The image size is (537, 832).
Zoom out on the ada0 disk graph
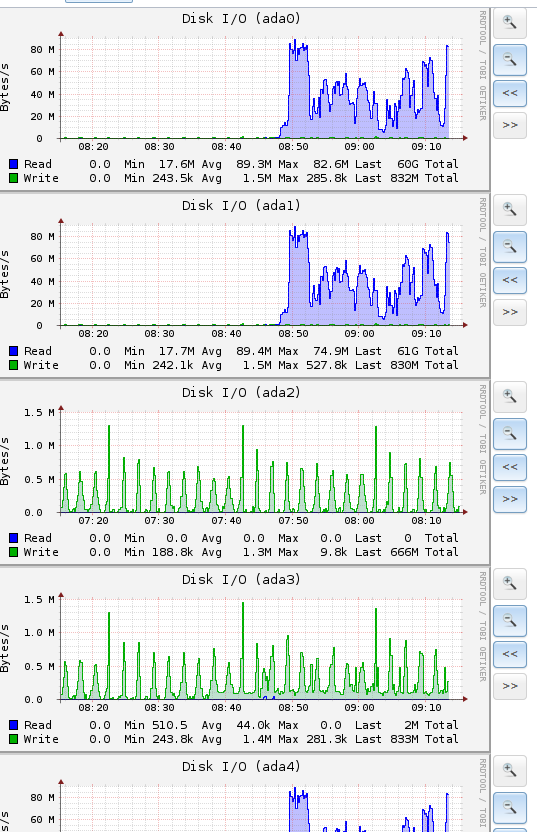pos(510,60)
